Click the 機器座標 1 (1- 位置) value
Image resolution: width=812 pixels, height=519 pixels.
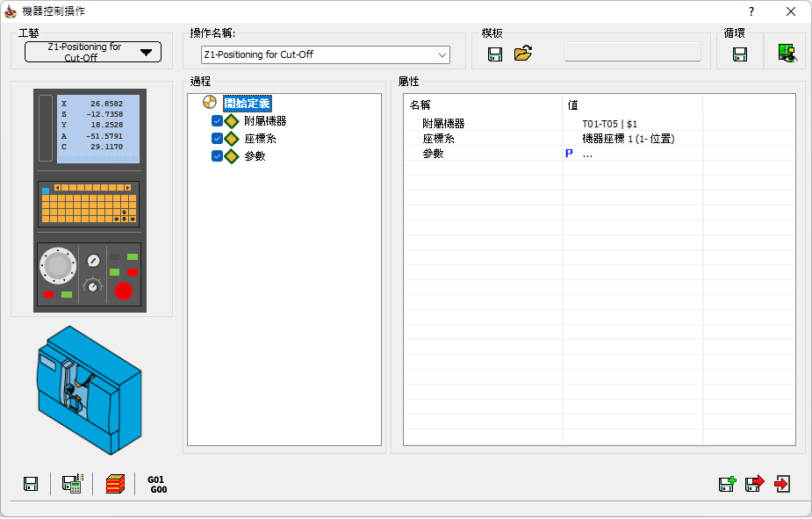(629, 138)
